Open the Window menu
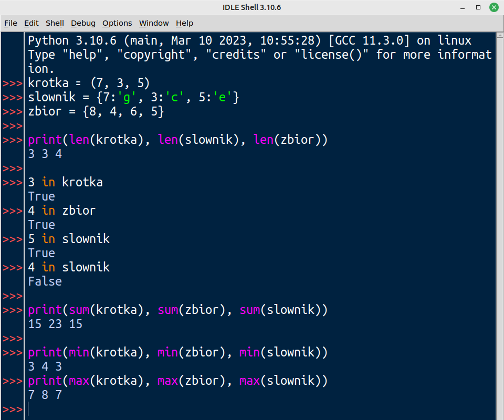The width and height of the screenshot is (504, 420). click(154, 23)
